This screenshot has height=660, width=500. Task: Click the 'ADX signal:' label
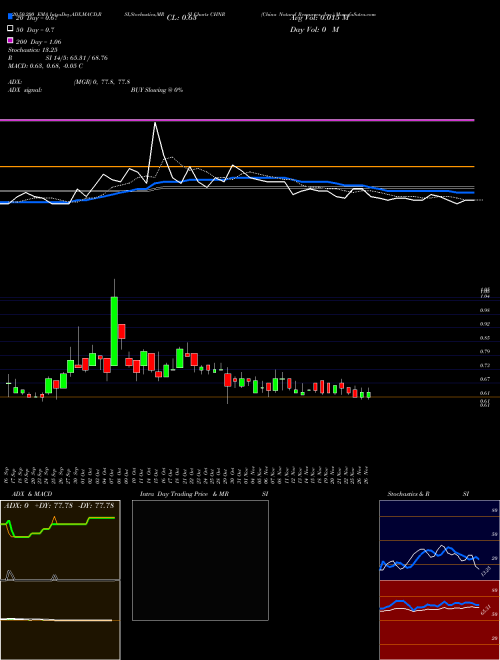pyautogui.click(x=25, y=90)
